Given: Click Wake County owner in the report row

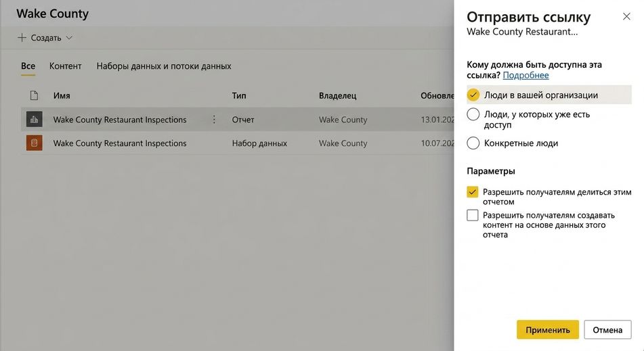Looking at the screenshot, I should pyautogui.click(x=343, y=120).
